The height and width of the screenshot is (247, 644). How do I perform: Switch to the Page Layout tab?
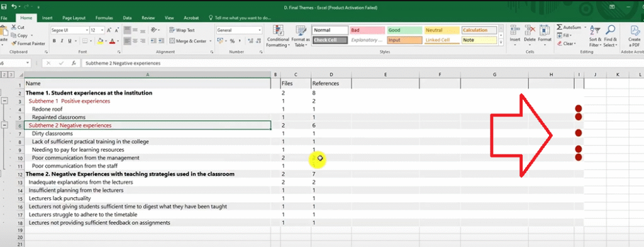(74, 18)
